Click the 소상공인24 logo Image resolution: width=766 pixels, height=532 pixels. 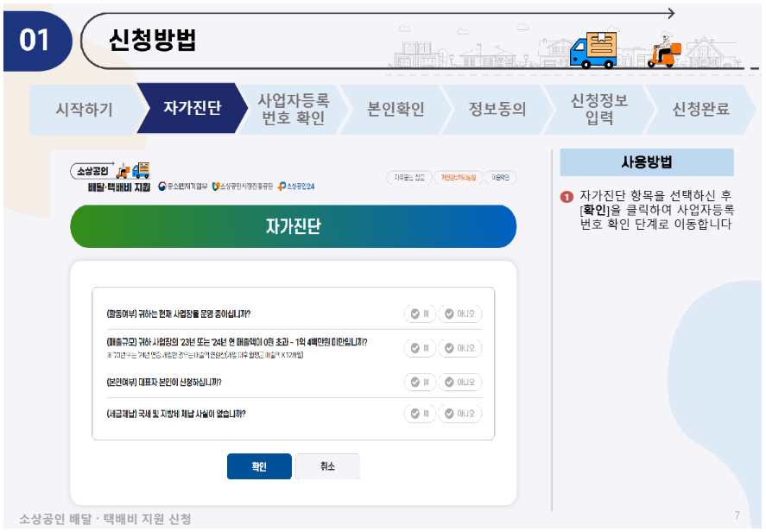tap(296, 187)
